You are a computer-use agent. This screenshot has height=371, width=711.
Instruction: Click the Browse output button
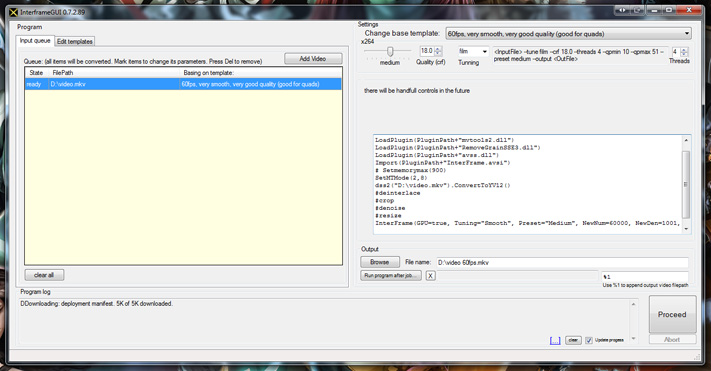[380, 262]
